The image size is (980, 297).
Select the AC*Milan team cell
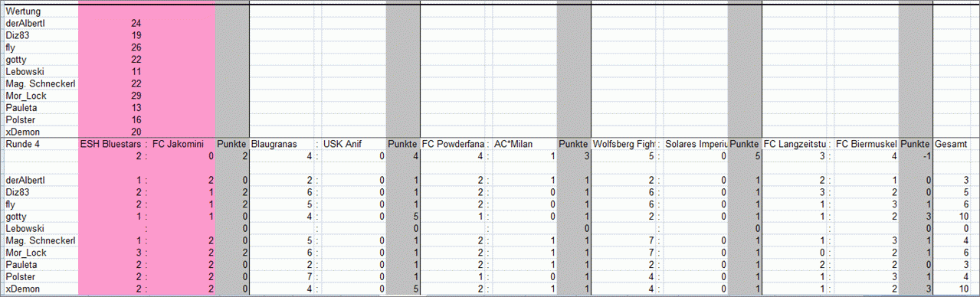point(524,144)
